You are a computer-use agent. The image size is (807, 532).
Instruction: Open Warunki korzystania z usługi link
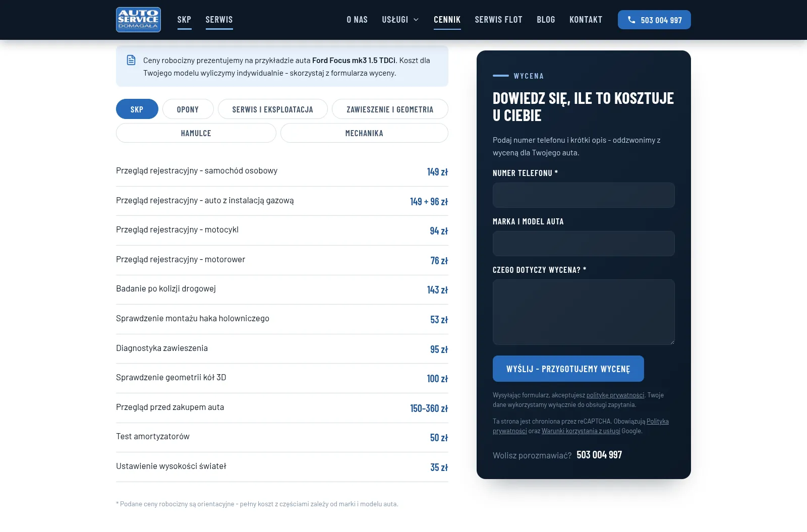(x=581, y=431)
